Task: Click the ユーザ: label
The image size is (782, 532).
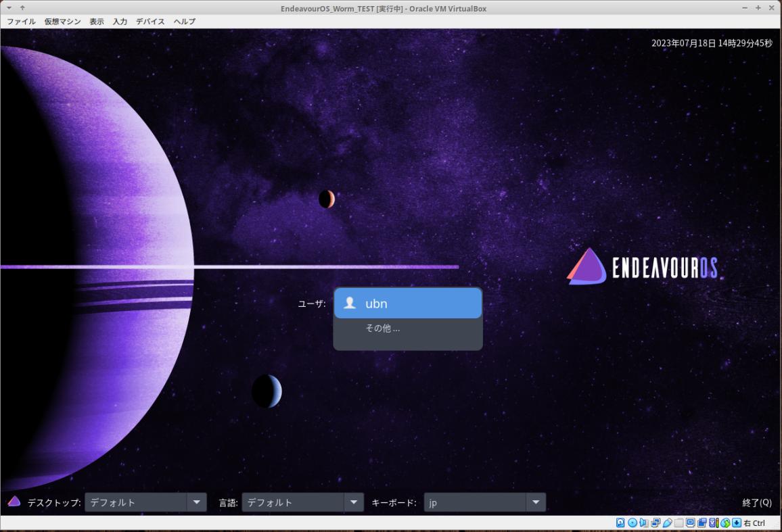Action: [x=312, y=304]
